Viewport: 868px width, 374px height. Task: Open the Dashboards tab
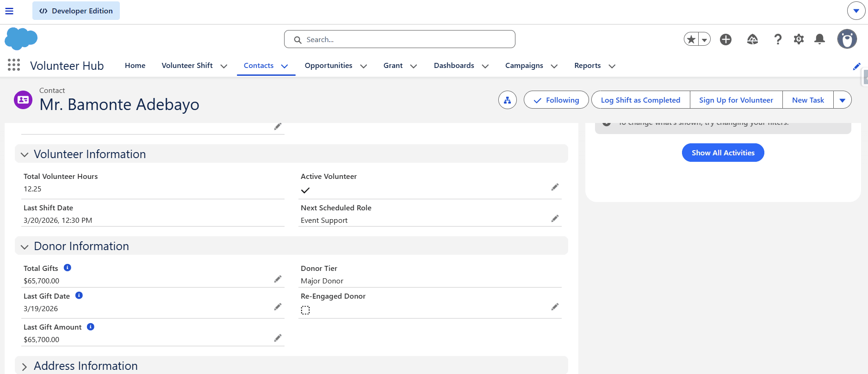pyautogui.click(x=454, y=66)
